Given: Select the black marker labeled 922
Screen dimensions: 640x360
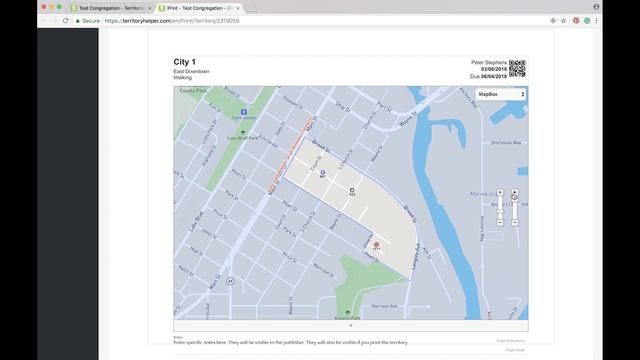Looking at the screenshot, I should coord(352,190).
